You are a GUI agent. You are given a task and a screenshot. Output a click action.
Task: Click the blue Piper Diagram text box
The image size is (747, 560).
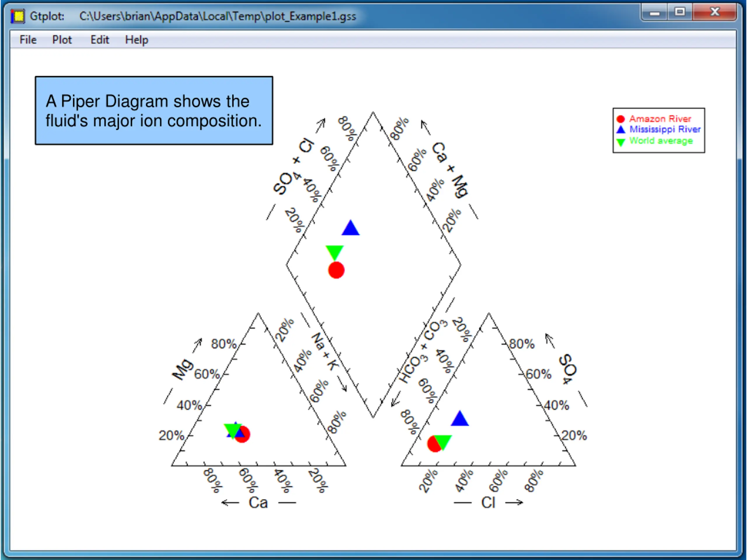[x=154, y=111]
